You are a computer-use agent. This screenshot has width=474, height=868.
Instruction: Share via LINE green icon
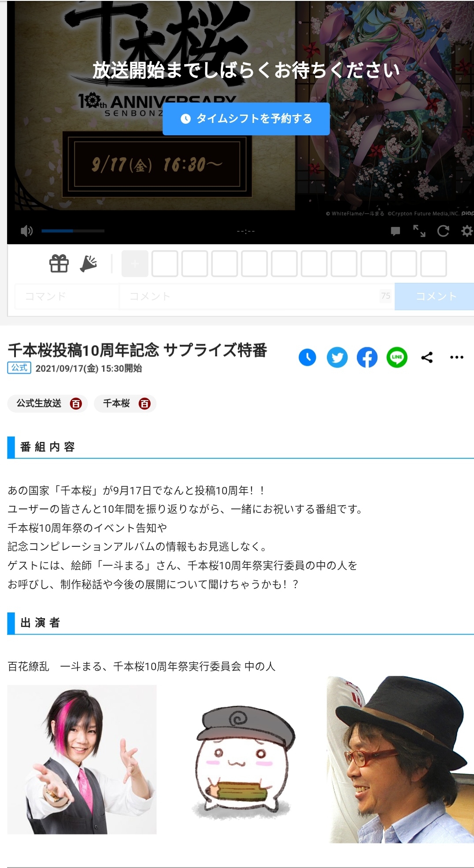coord(397,357)
